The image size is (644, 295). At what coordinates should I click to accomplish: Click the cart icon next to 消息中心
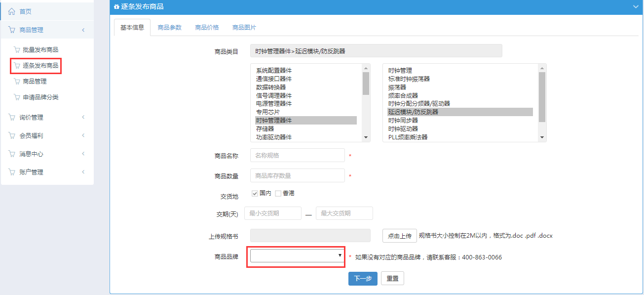tap(11, 154)
